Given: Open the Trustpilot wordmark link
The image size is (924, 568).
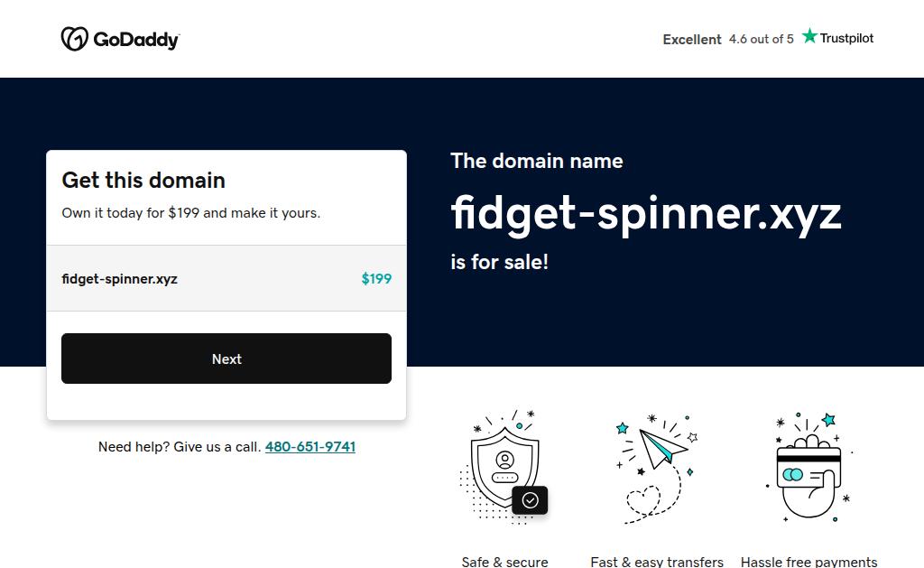Looking at the screenshot, I should (846, 38).
